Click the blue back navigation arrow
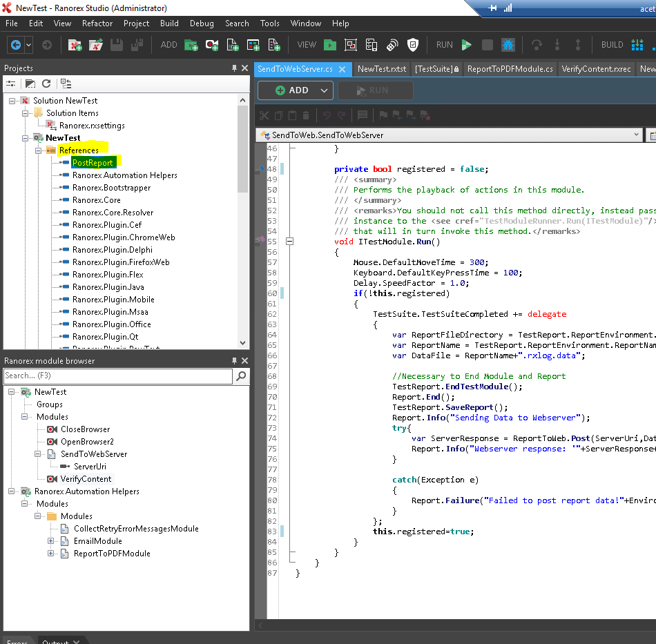 pyautogui.click(x=15, y=45)
